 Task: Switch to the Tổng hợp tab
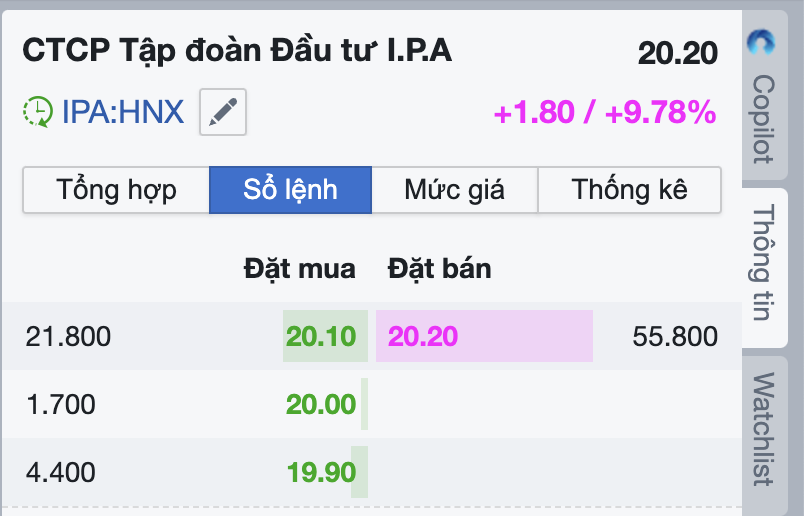(116, 190)
